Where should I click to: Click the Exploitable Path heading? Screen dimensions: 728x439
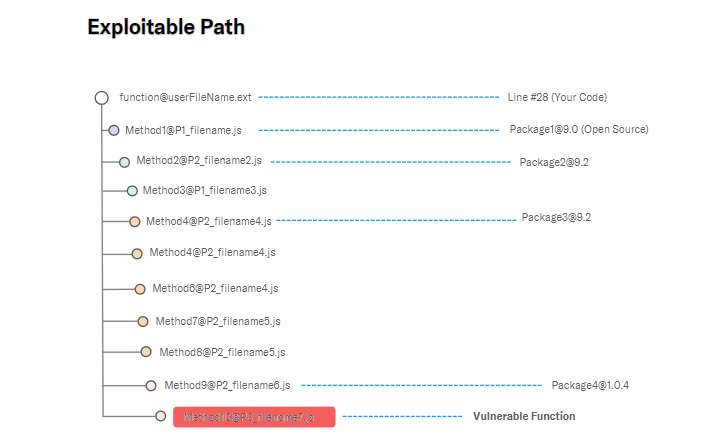166,27
